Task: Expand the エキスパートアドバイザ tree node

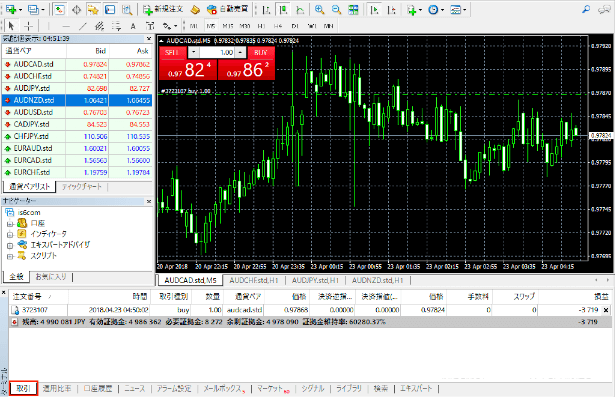Action: coord(10,246)
